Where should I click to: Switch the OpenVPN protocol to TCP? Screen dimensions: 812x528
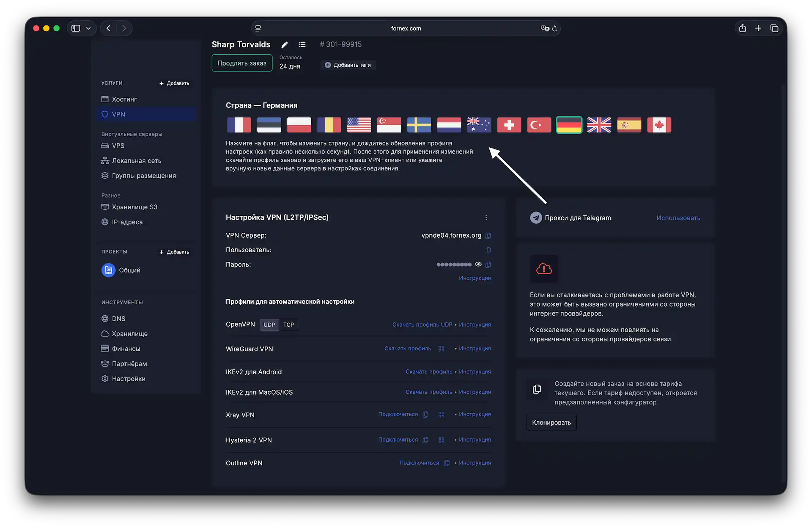point(288,325)
